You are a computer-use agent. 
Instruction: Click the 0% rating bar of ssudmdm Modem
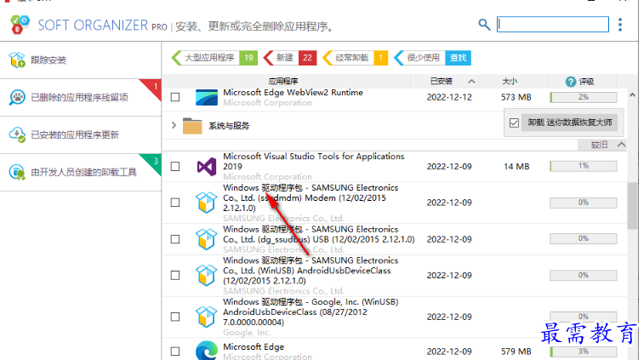(x=584, y=203)
